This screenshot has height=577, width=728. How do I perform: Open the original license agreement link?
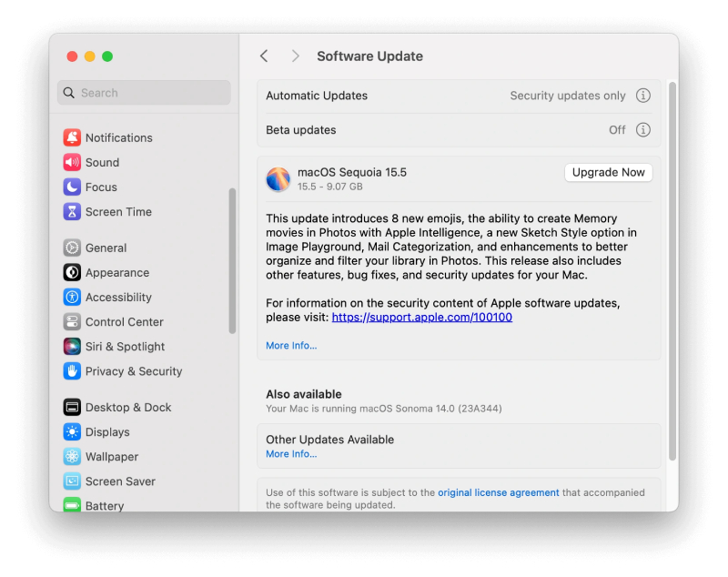point(498,492)
